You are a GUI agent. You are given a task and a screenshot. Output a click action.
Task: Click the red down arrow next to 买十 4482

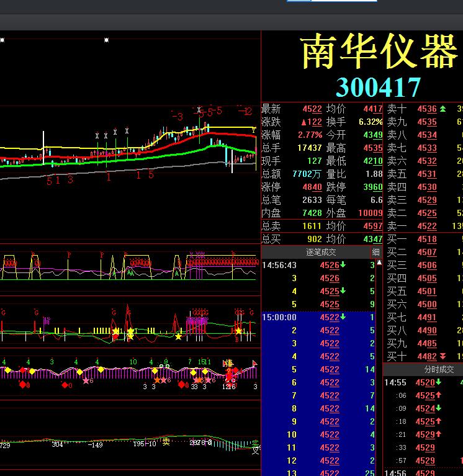pos(443,356)
